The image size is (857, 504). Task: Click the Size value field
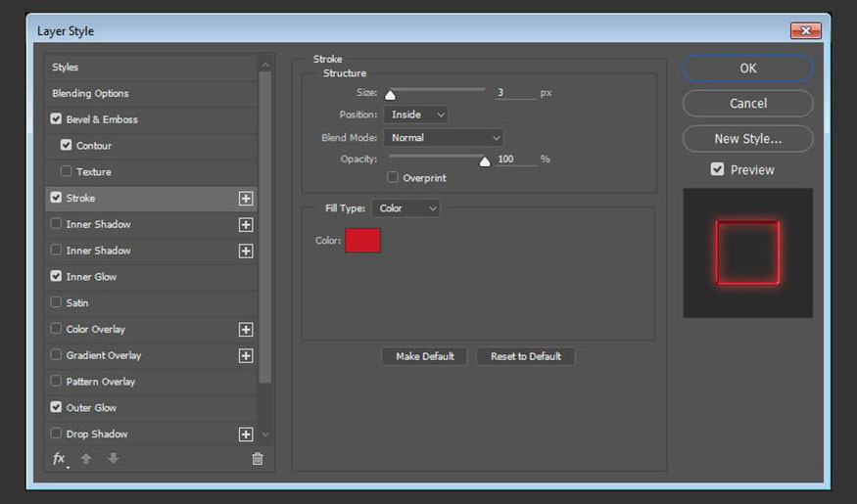pos(516,93)
